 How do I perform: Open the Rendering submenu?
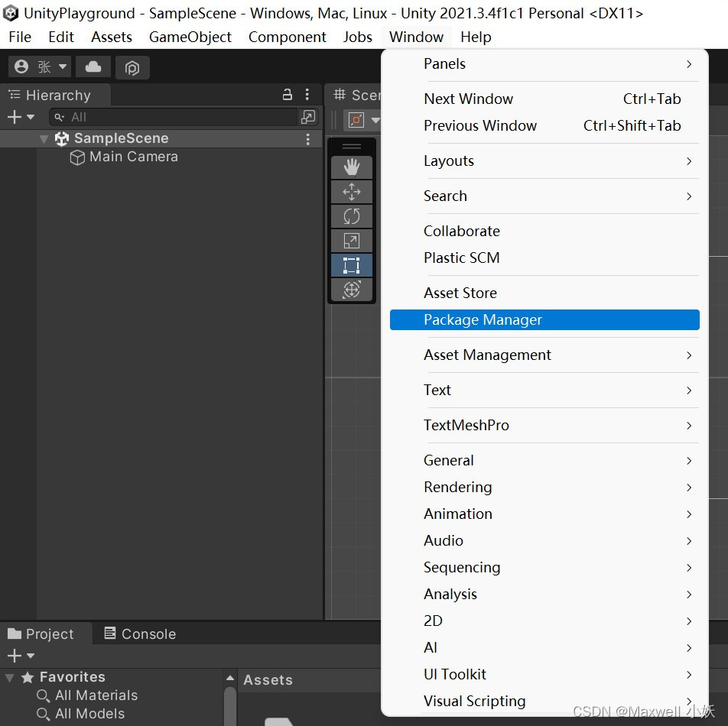tap(544, 487)
